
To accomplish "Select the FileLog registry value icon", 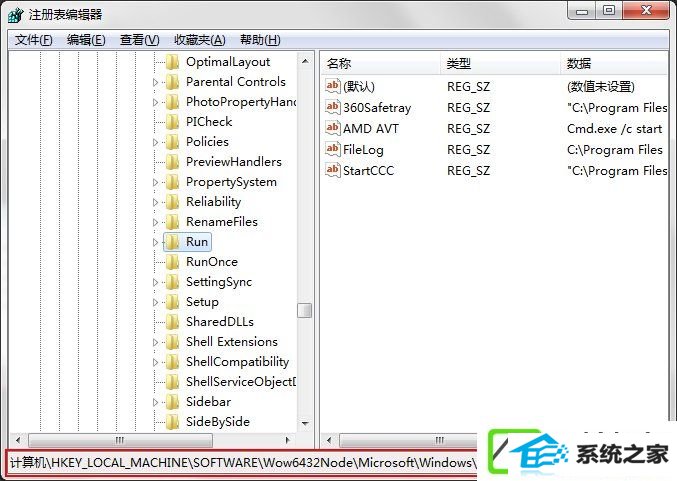I will (x=332, y=149).
